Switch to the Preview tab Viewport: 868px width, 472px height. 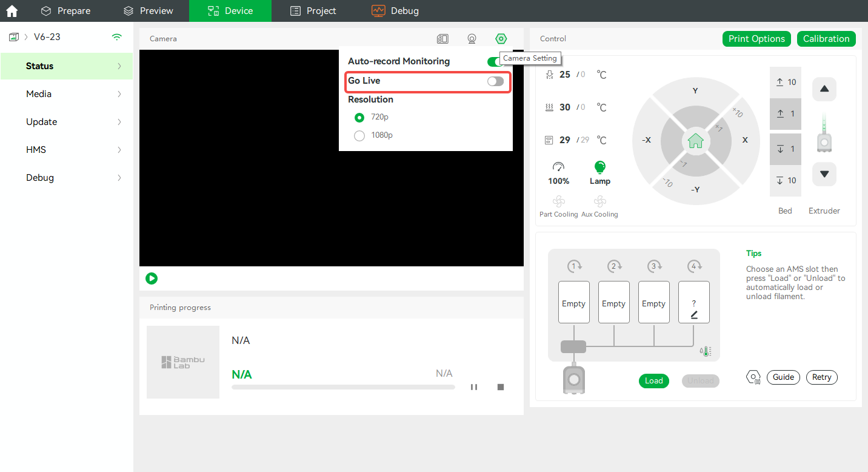(x=148, y=11)
